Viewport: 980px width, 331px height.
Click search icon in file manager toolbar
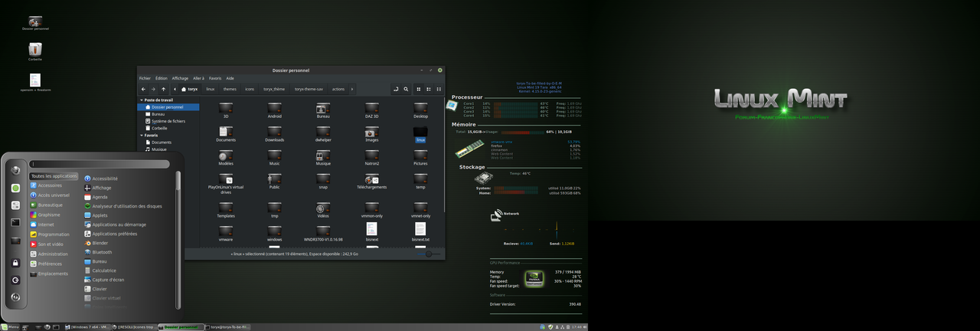tap(406, 89)
